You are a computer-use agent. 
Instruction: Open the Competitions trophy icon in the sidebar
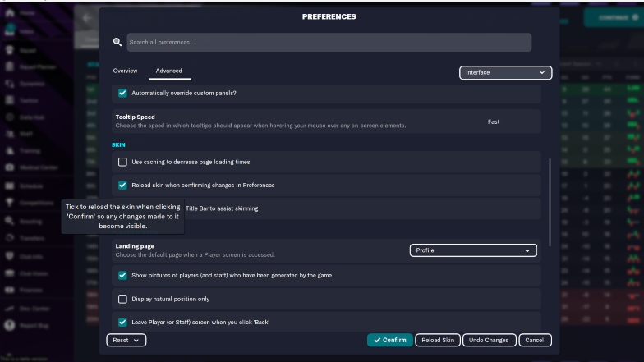tap(10, 202)
